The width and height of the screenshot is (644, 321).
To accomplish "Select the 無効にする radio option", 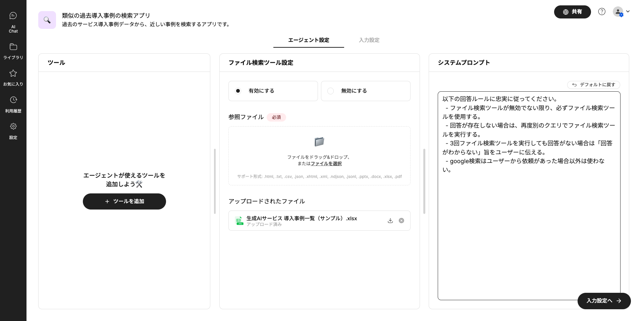I will point(331,91).
